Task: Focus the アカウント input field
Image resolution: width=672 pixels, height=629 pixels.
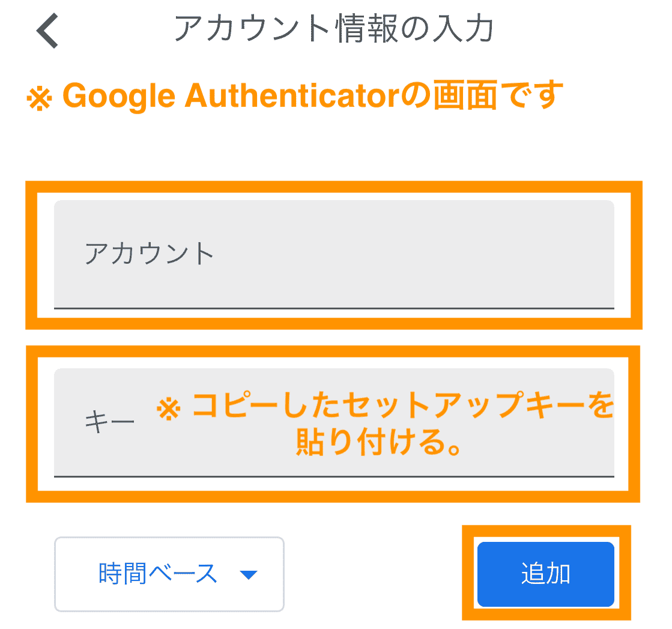Action: 334,254
